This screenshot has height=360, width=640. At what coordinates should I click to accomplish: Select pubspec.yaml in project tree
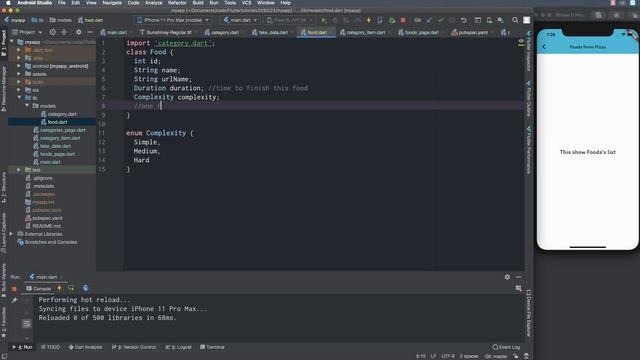47,218
